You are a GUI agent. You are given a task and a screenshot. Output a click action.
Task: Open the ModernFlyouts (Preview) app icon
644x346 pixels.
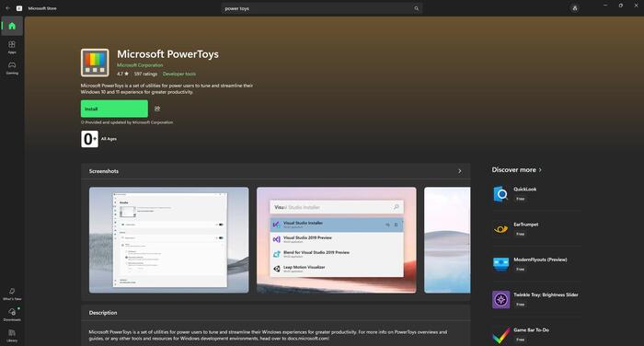point(500,264)
